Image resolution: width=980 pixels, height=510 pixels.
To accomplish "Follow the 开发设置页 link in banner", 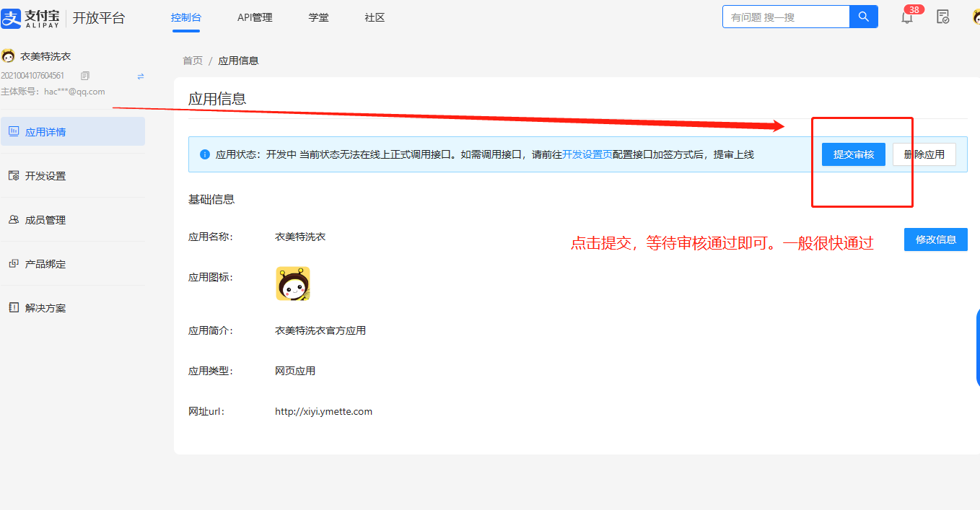I will (x=587, y=154).
